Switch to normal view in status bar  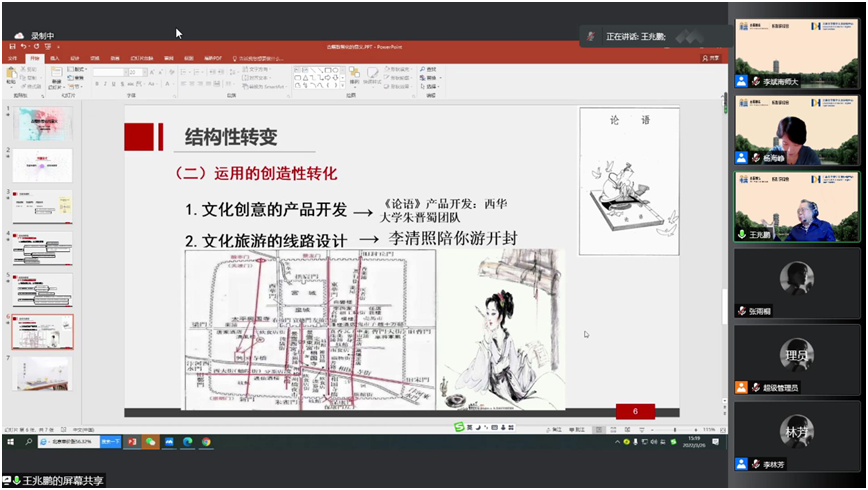click(x=599, y=430)
